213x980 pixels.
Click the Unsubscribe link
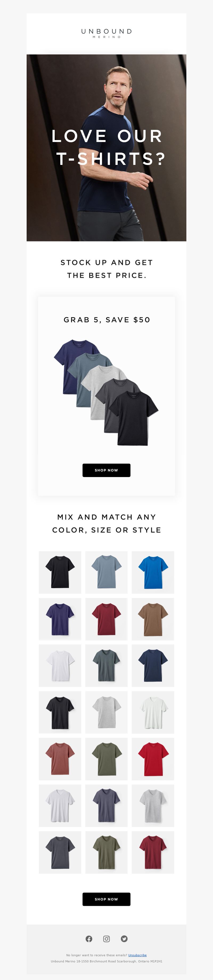pyautogui.click(x=137, y=955)
